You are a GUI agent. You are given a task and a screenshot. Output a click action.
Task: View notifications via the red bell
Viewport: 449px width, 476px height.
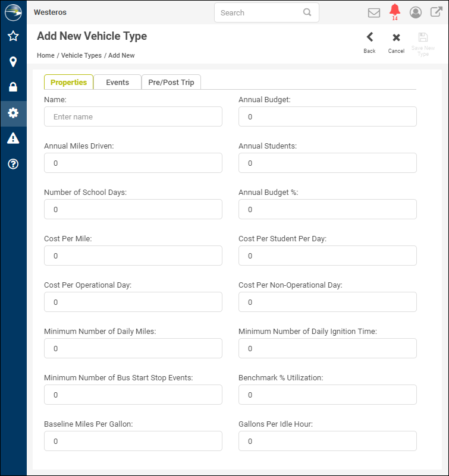pyautogui.click(x=395, y=12)
